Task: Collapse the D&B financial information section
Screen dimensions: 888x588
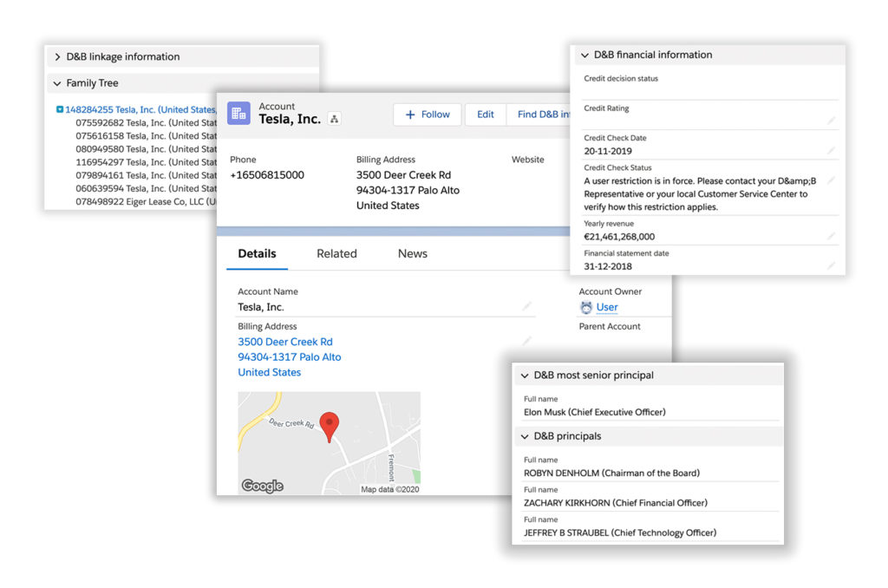Action: (584, 55)
